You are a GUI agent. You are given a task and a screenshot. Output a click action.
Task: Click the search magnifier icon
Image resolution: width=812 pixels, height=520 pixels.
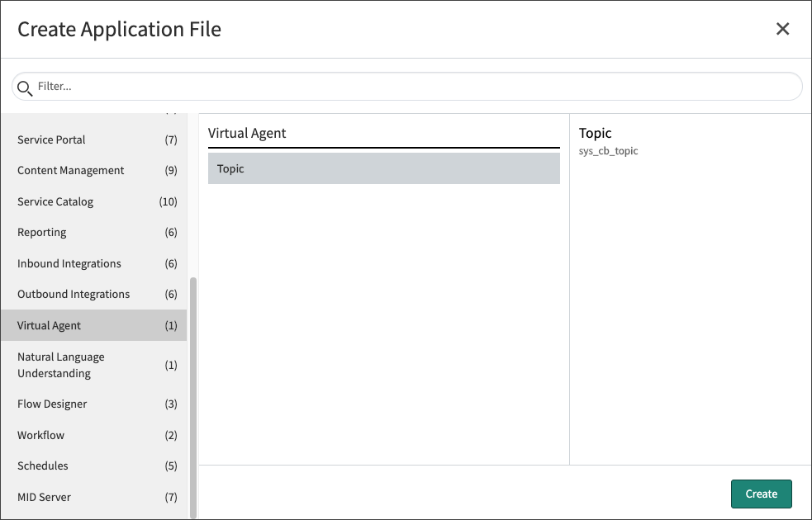25,87
